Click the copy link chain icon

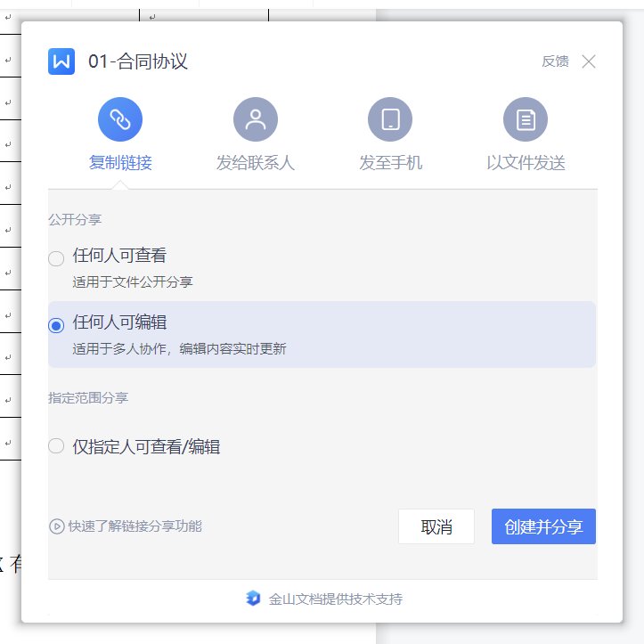click(120, 119)
